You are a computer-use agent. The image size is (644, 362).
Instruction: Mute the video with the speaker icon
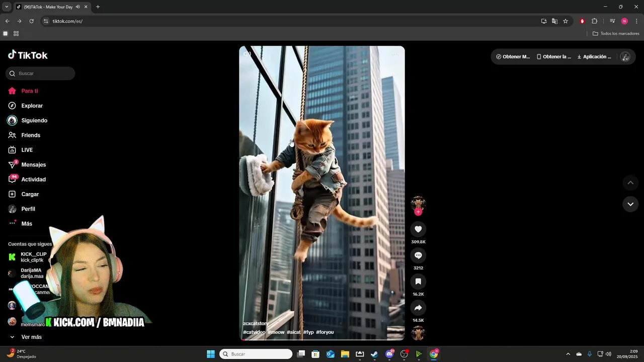coord(247,54)
